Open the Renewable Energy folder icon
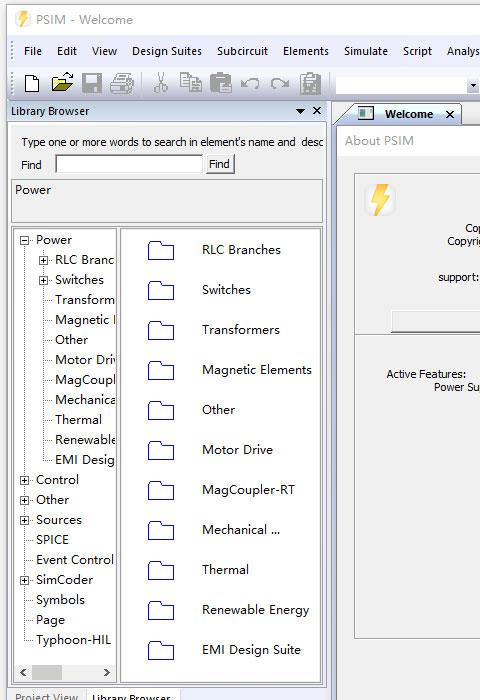This screenshot has width=480, height=700. pos(161,611)
